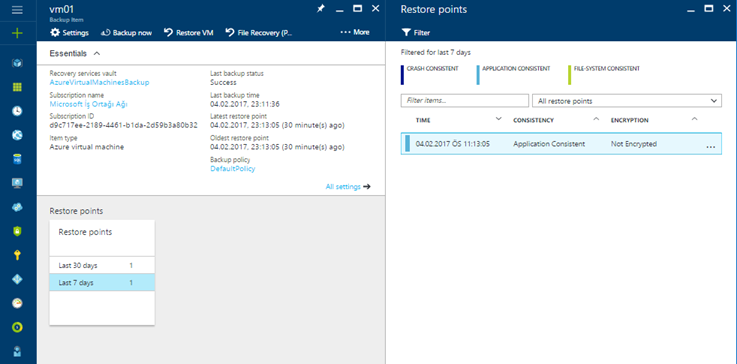Image resolution: width=737 pixels, height=364 pixels.
Task: Click the green plus New resource icon
Action: pos(17,33)
